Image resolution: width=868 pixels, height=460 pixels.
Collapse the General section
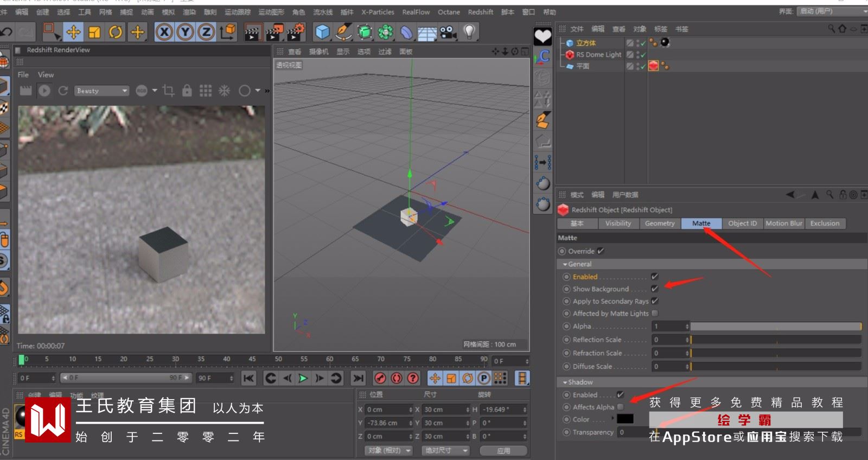[x=565, y=264]
